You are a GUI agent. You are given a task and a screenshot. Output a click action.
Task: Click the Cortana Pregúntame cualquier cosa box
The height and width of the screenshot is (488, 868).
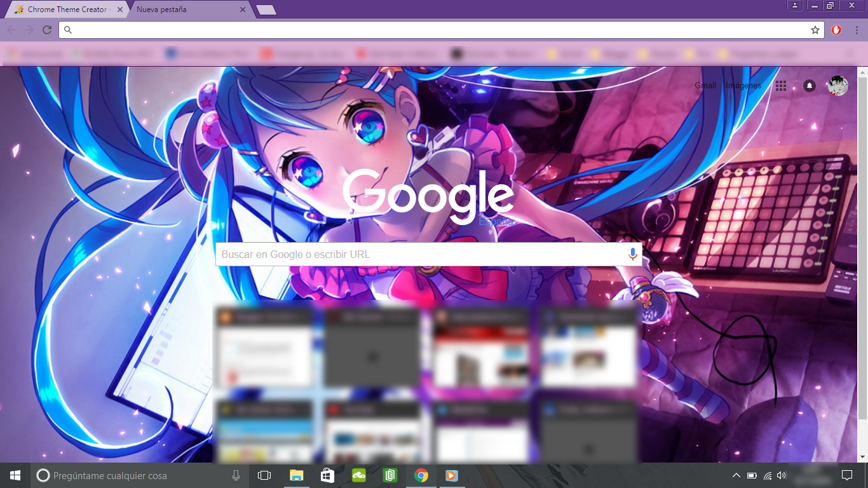[140, 475]
